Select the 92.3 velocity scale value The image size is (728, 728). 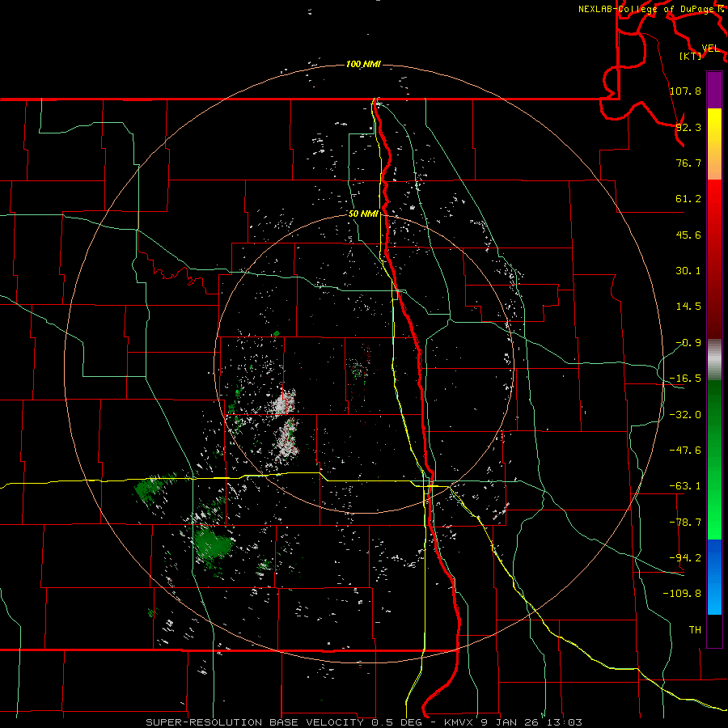pos(688,127)
